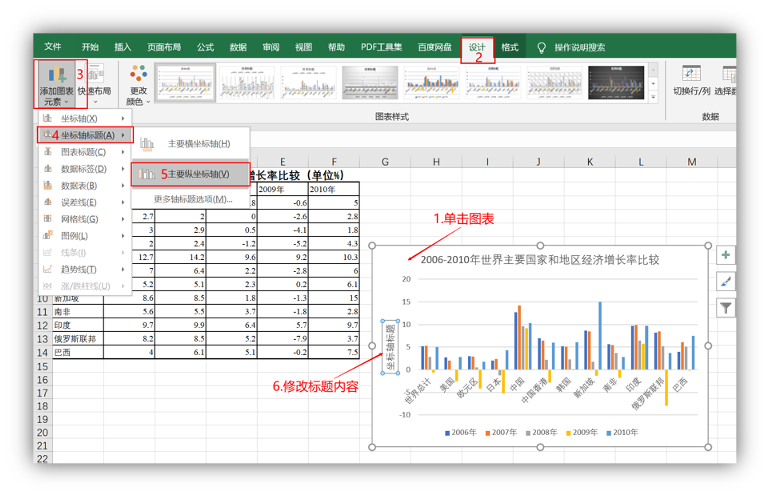This screenshot has height=495, width=768.
Task: Click the 图例(L) menu icon
Action: pyautogui.click(x=48, y=236)
